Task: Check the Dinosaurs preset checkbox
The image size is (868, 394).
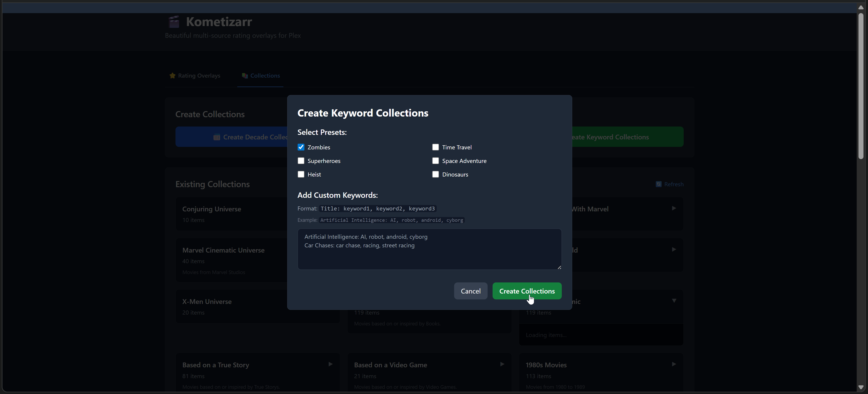Action: [435, 174]
